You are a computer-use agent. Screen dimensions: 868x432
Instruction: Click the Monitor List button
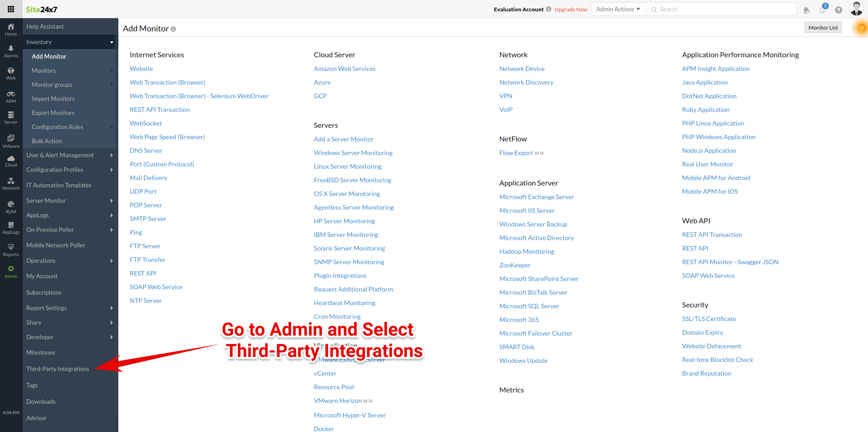pyautogui.click(x=823, y=27)
